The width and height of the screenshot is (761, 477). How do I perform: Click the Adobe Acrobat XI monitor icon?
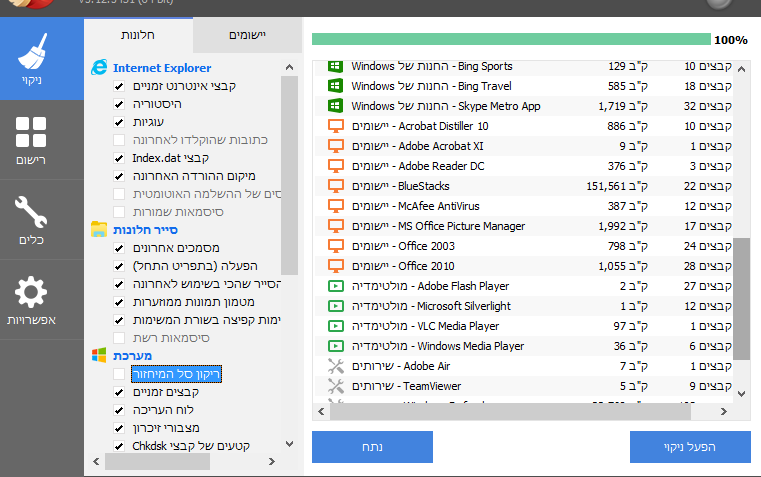[x=335, y=146]
